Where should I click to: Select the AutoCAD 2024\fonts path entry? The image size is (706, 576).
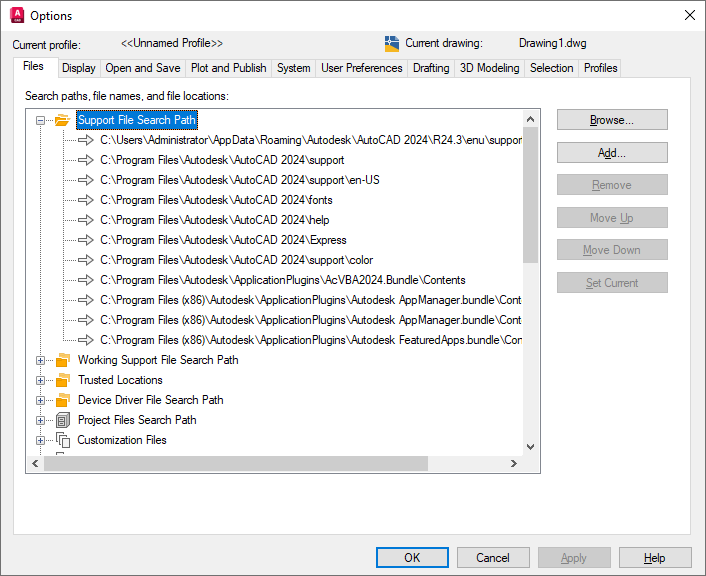point(216,200)
